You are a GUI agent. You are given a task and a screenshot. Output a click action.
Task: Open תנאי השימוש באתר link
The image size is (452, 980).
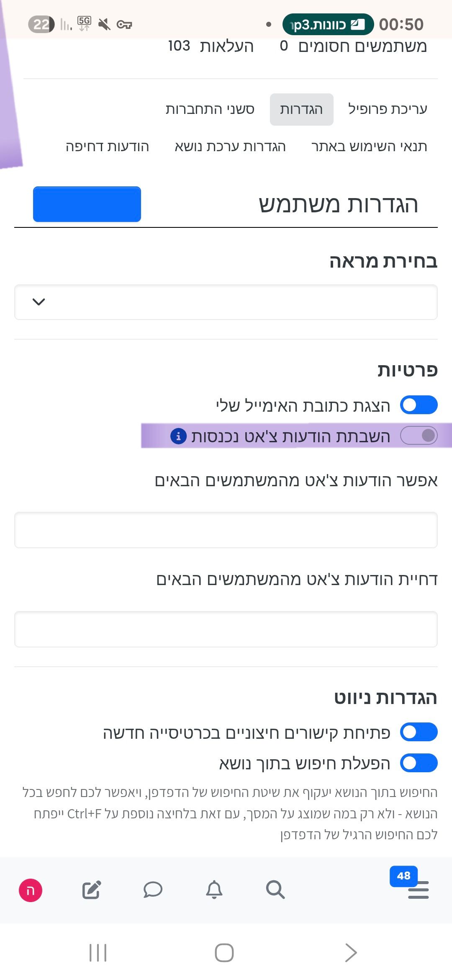click(369, 147)
